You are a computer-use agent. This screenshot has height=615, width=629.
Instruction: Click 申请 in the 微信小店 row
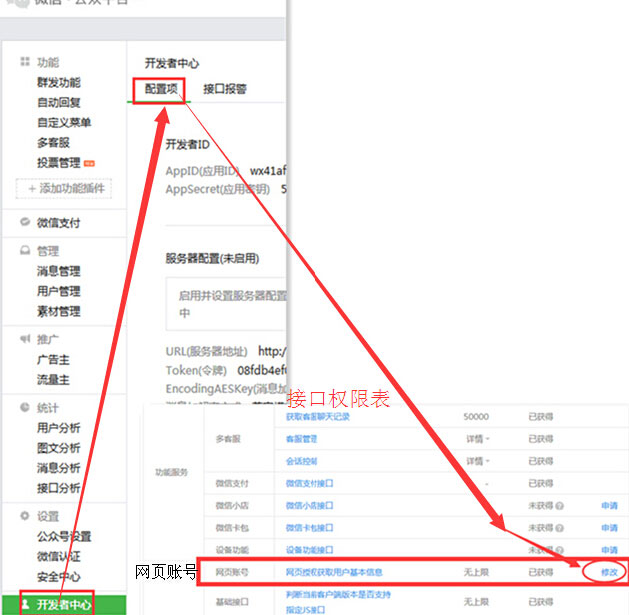(x=609, y=505)
